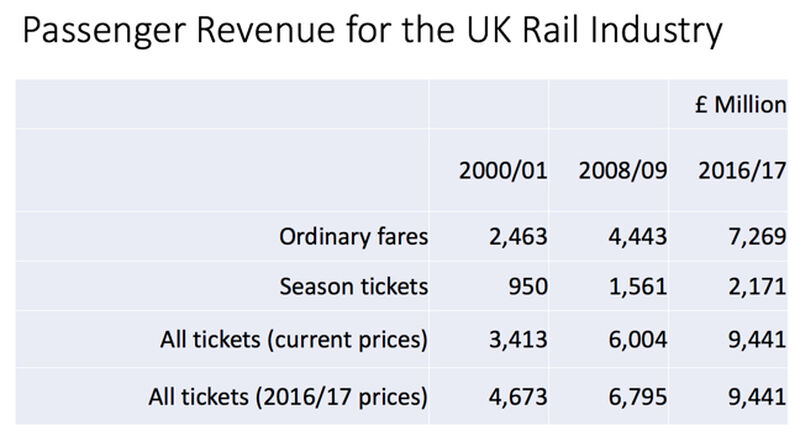The width and height of the screenshot is (800, 436).
Task: Click the Ordinary fares value 2,463
Action: click(518, 237)
